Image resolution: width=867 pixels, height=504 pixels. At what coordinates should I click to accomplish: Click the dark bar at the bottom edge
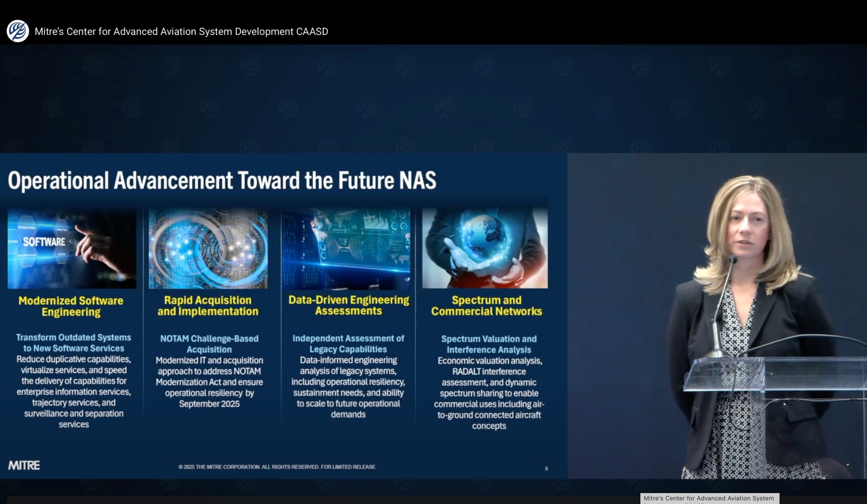coord(310,500)
